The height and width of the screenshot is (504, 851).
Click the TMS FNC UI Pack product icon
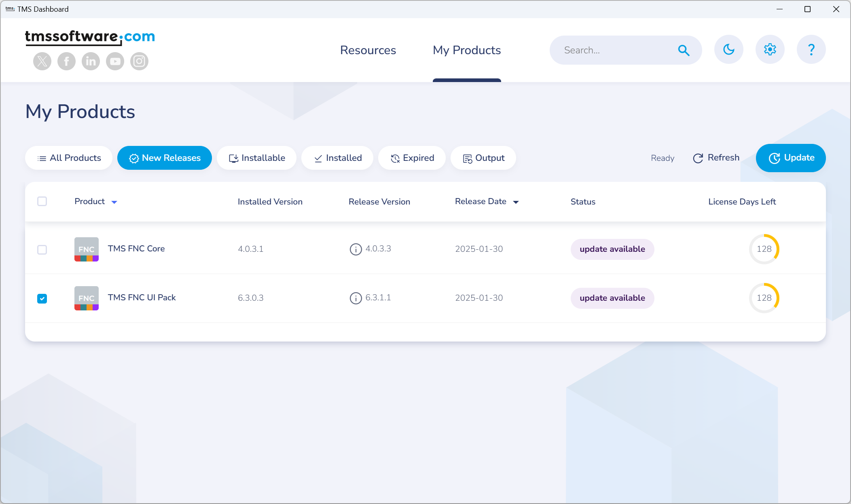coord(86,298)
